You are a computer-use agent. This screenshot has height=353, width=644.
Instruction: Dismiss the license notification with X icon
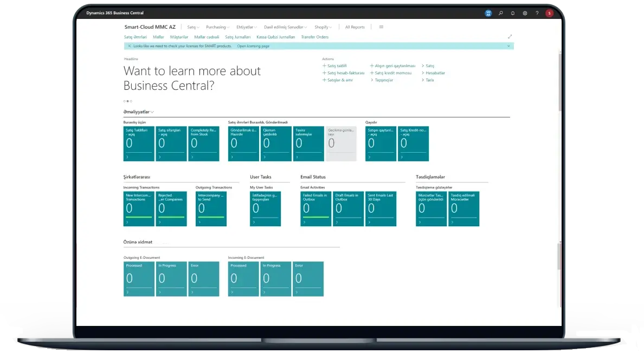tap(128, 47)
